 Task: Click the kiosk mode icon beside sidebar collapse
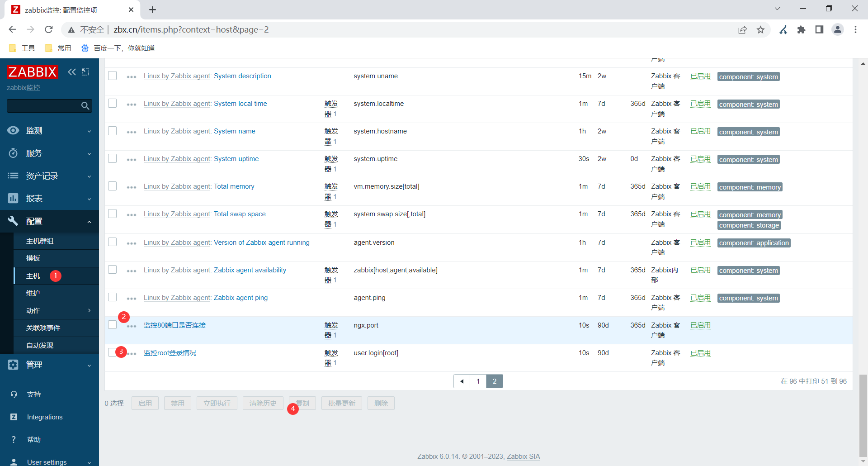click(x=85, y=72)
